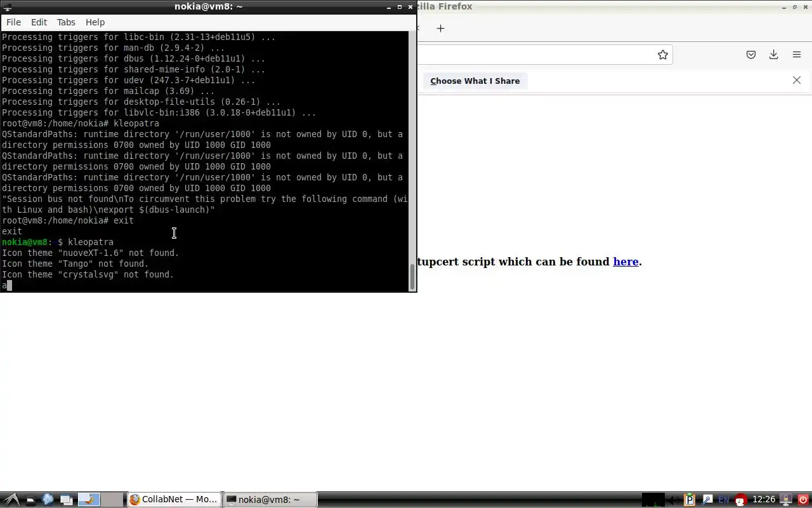Open the Firefox hamburger menu

(797, 55)
